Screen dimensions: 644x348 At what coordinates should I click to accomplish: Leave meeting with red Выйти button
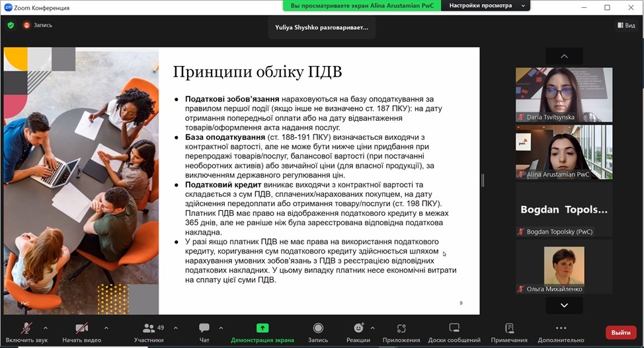621,332
